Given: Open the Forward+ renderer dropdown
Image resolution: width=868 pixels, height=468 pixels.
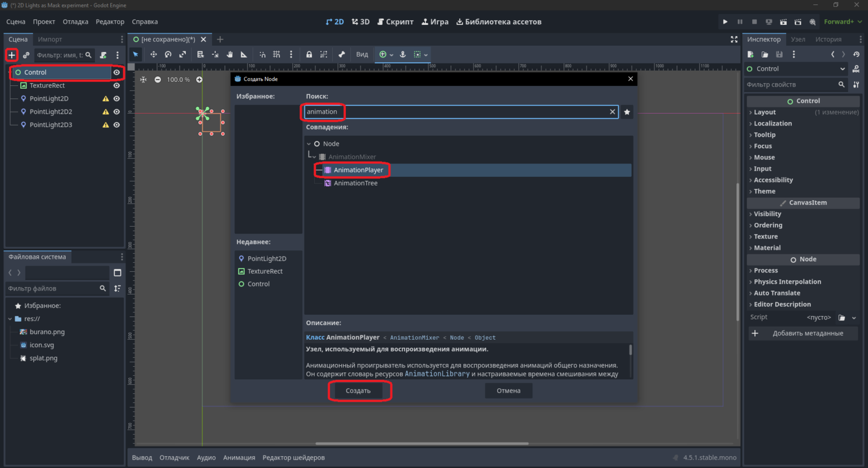Looking at the screenshot, I should click(x=843, y=22).
